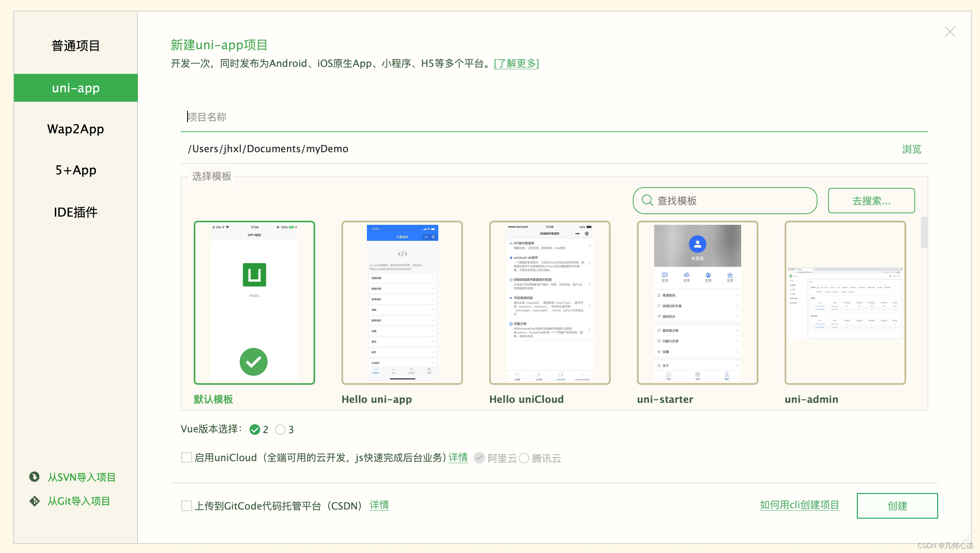
Task: Select Vue version 2 radio button
Action: 255,430
